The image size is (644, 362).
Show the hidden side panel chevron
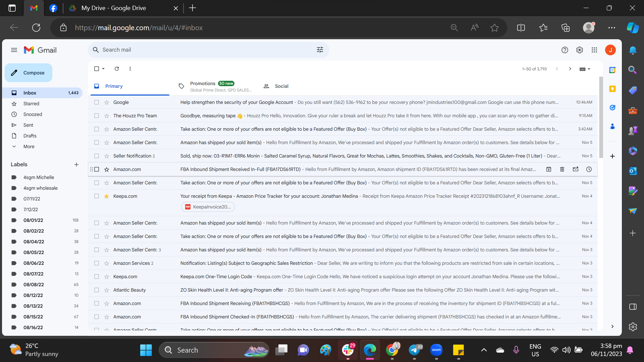[612, 326]
